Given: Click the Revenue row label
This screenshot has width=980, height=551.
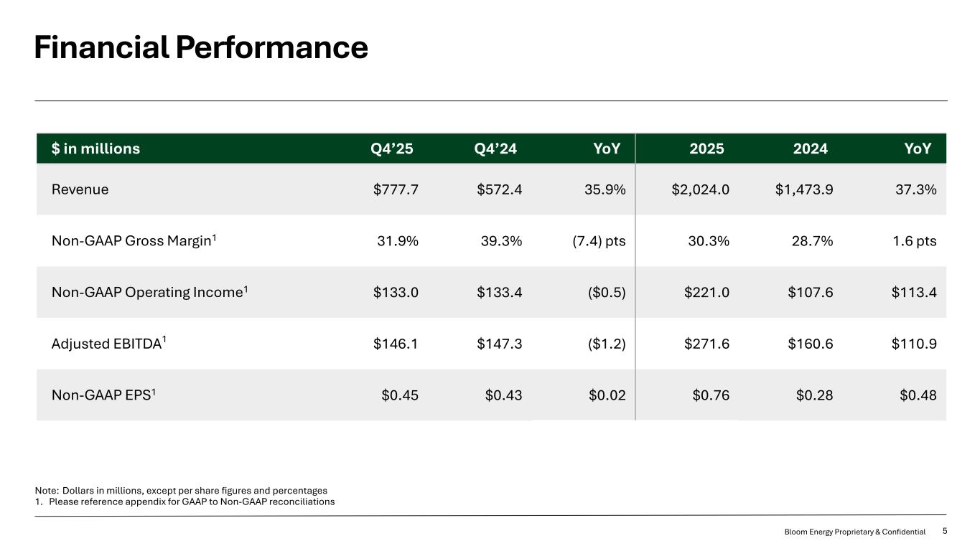Looking at the screenshot, I should pyautogui.click(x=80, y=189).
